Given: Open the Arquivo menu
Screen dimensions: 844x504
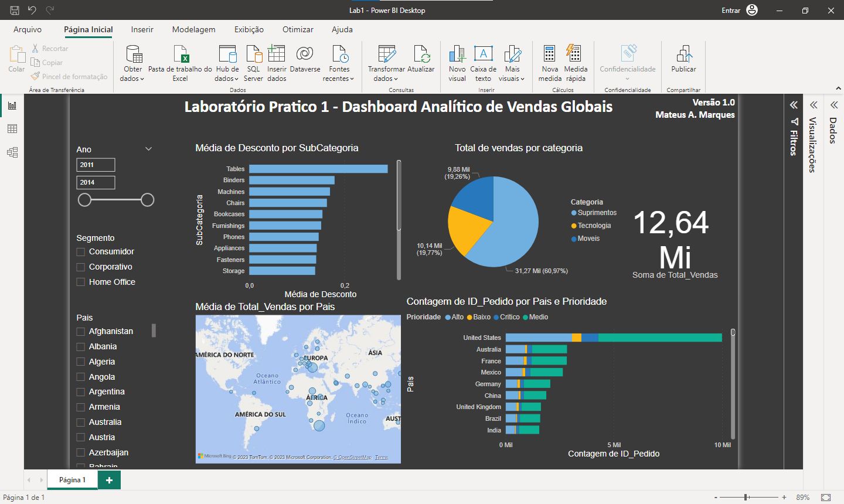Looking at the screenshot, I should tap(28, 29).
